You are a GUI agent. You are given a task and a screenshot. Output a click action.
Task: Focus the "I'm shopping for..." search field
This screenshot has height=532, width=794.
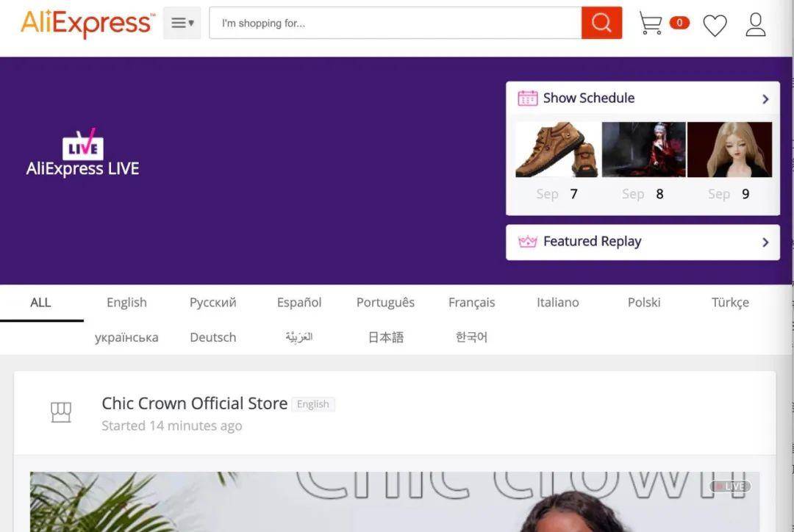pos(396,23)
